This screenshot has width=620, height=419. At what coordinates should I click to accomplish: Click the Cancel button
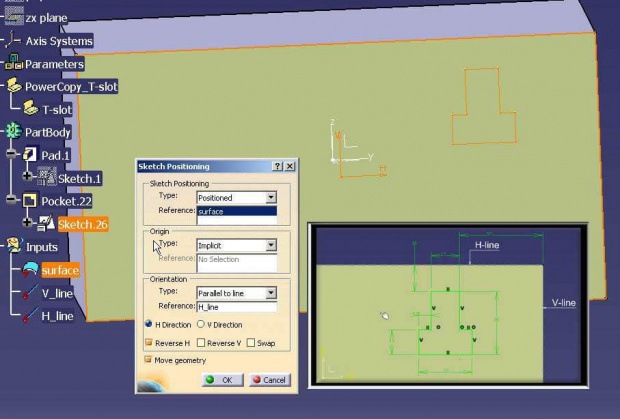tap(269, 380)
